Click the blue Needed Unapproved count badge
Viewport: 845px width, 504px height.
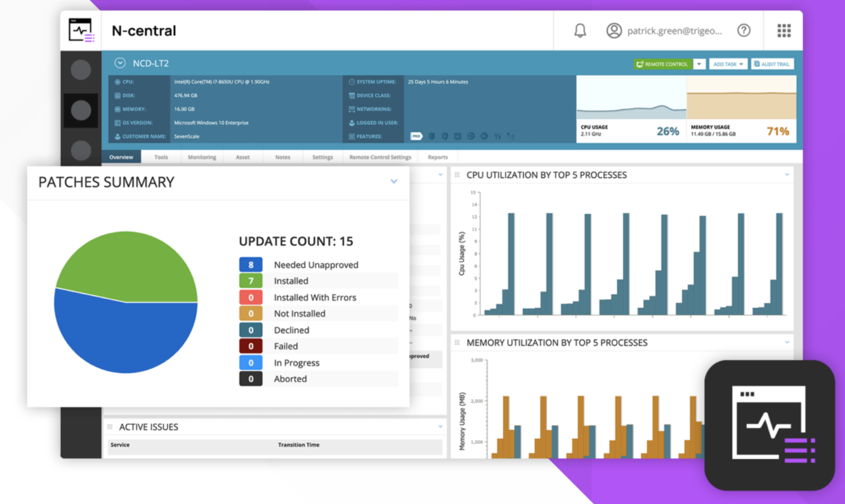click(251, 265)
